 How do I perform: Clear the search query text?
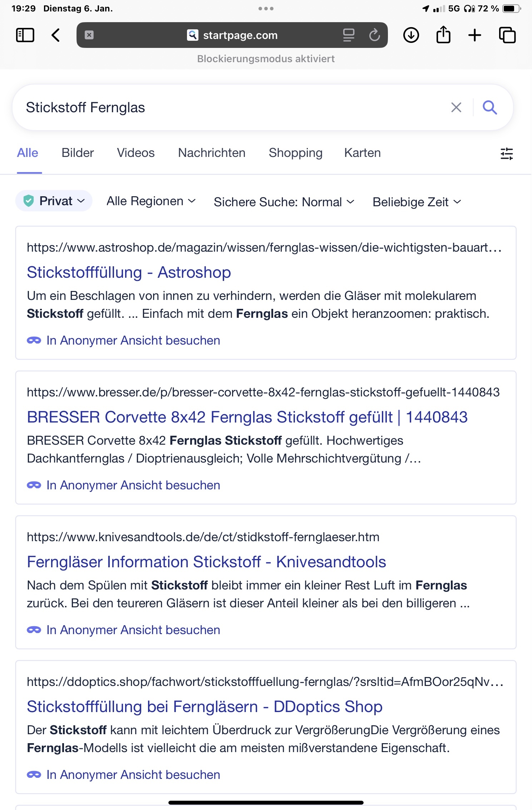coord(456,107)
